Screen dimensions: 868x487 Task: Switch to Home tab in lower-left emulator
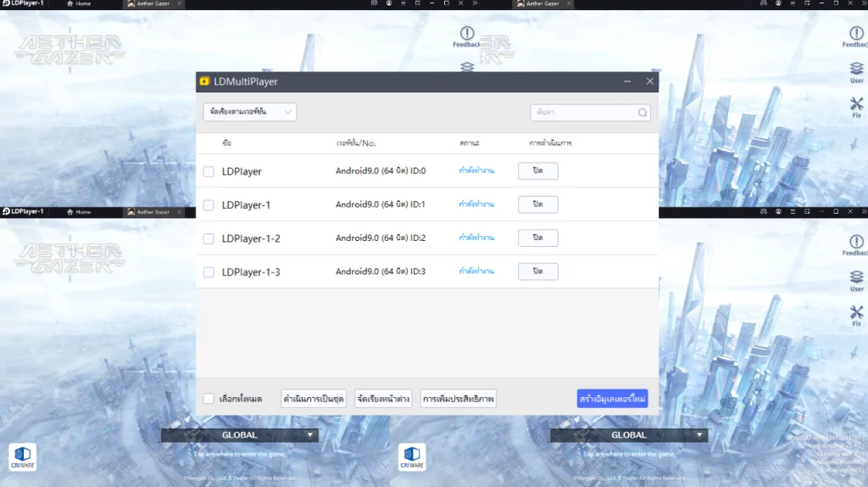tap(79, 211)
